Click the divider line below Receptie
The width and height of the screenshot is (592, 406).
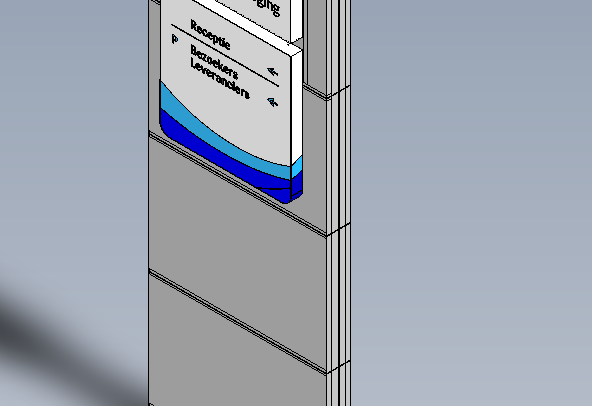click(225, 56)
